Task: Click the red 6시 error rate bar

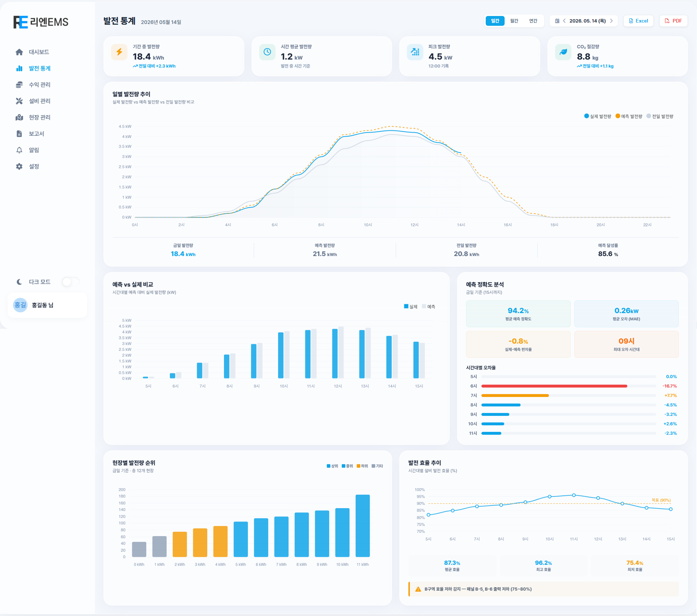Action: 554,386
